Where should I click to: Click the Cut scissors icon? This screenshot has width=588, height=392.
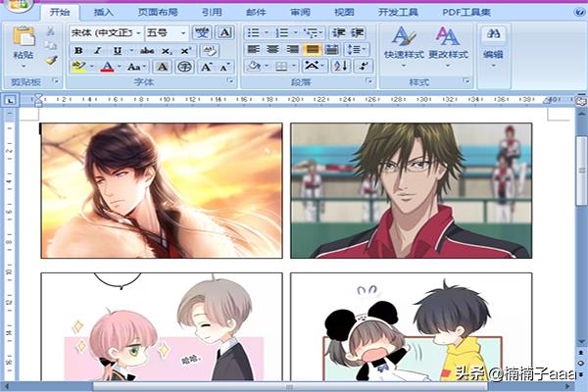[50, 31]
